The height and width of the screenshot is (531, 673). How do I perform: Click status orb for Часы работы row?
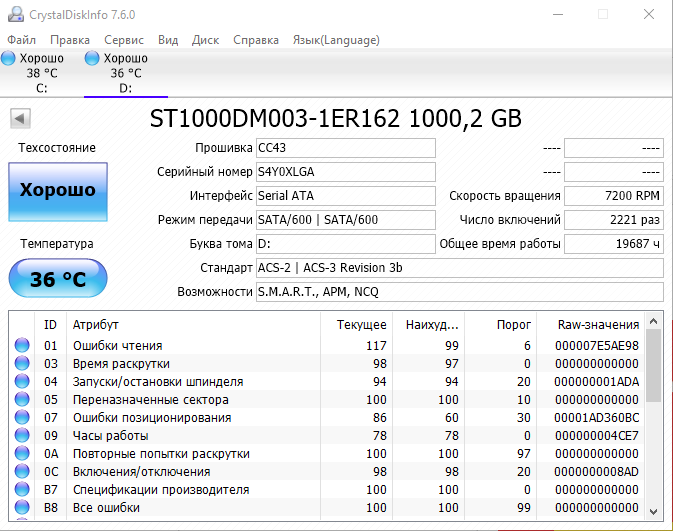[22, 436]
